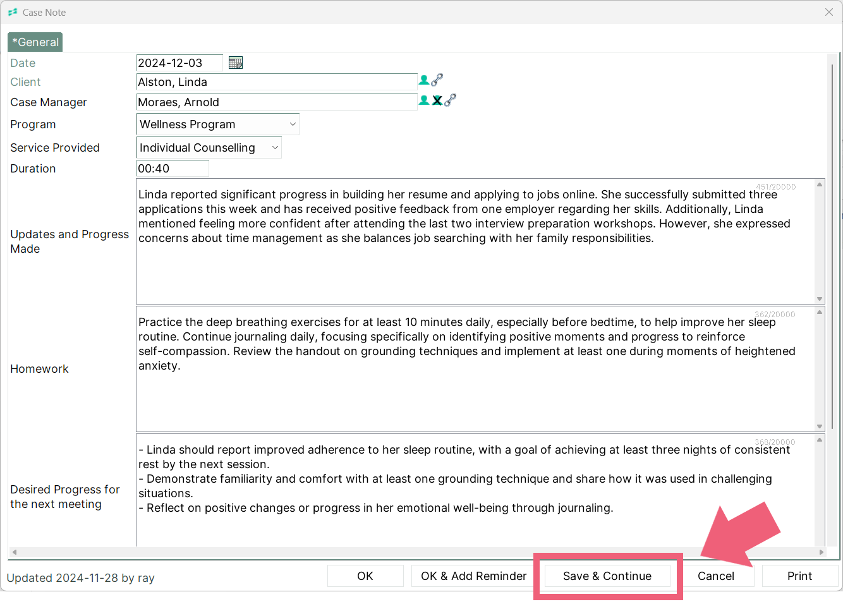Click the chain link icon beside Case Manager
Viewport: 843px width, 616px height.
pyautogui.click(x=450, y=100)
